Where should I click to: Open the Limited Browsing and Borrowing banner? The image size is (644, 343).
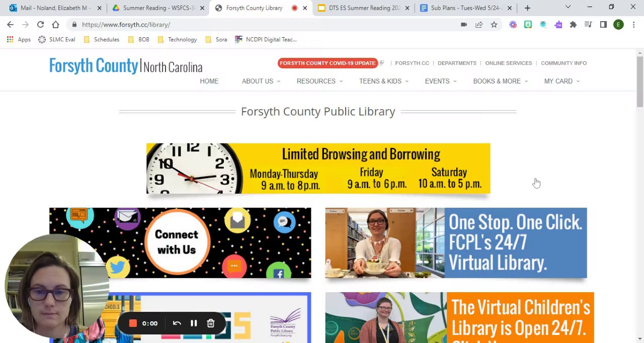click(x=318, y=168)
